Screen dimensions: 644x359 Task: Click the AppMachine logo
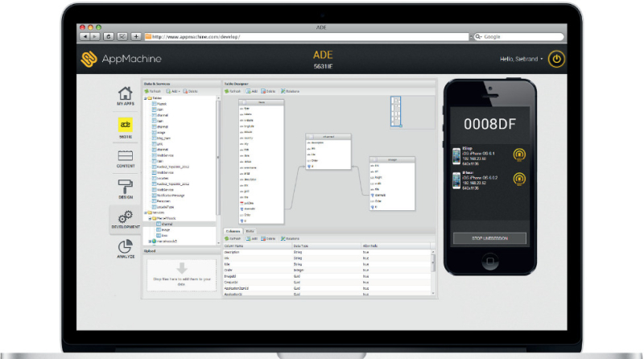[122, 59]
